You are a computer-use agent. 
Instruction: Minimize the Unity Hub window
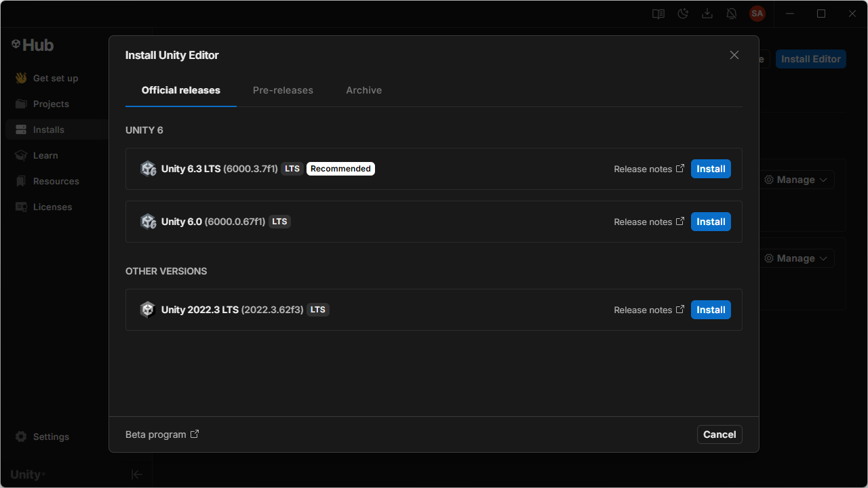coord(790,14)
